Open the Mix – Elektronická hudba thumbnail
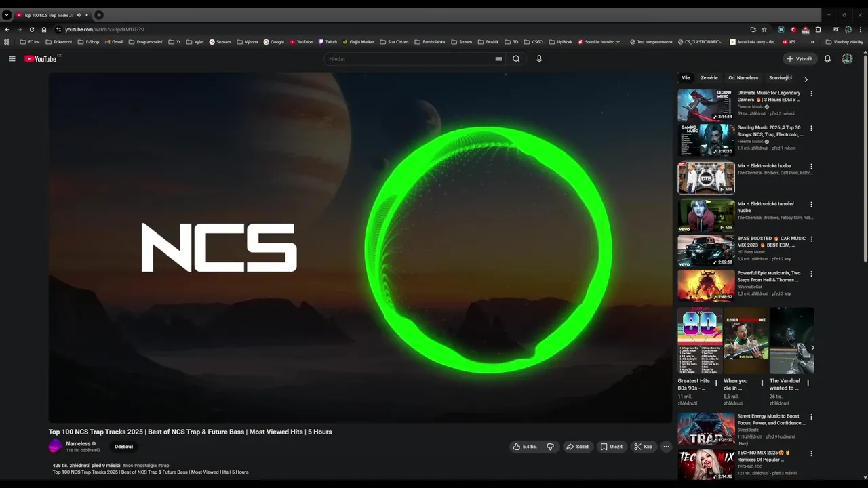868x488 pixels. pos(706,178)
